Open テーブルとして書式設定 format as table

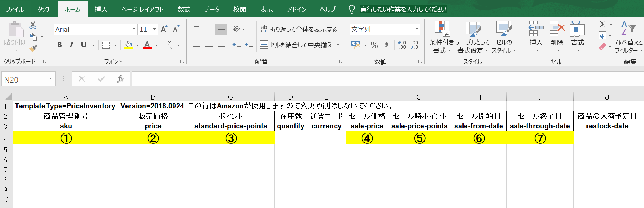(x=473, y=37)
